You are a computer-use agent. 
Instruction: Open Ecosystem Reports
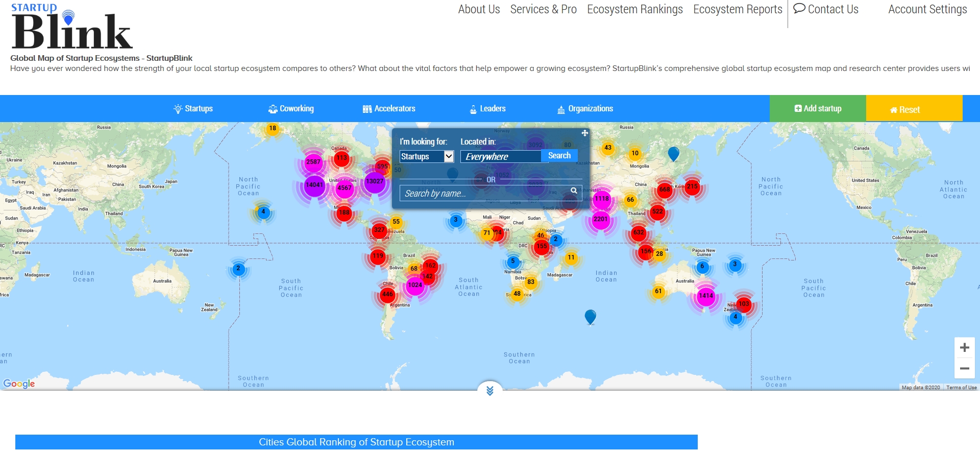(x=738, y=9)
